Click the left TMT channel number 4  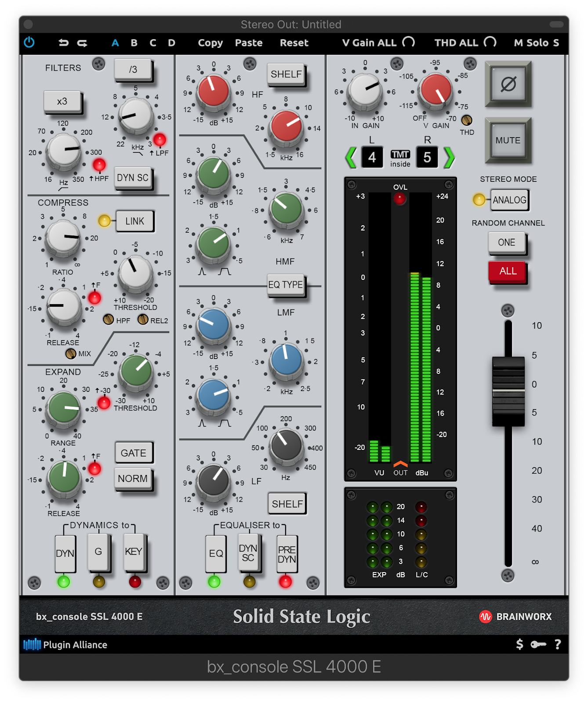click(372, 157)
